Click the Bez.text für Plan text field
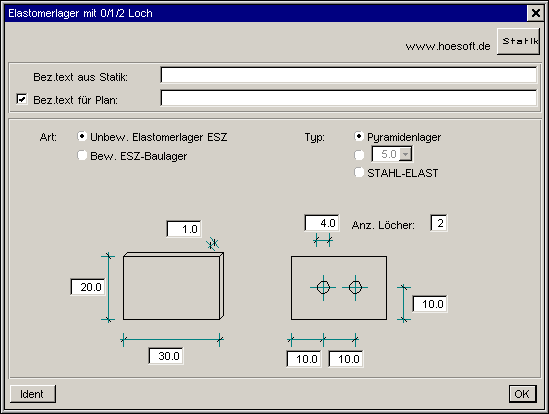549x414 pixels. click(x=348, y=98)
